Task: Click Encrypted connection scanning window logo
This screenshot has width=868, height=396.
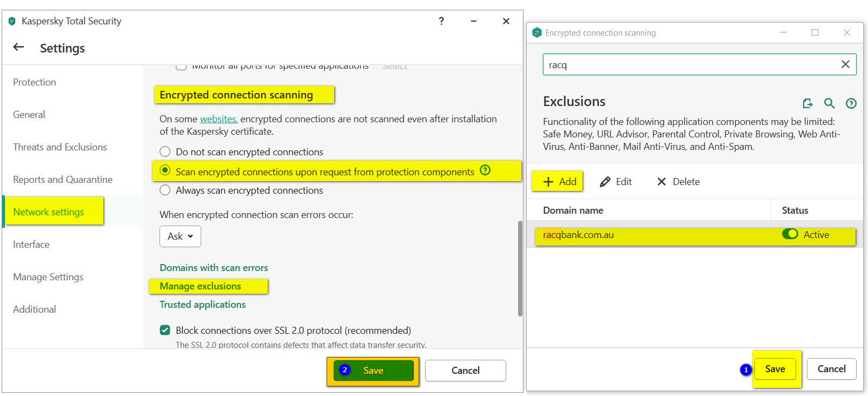Action: (536, 32)
